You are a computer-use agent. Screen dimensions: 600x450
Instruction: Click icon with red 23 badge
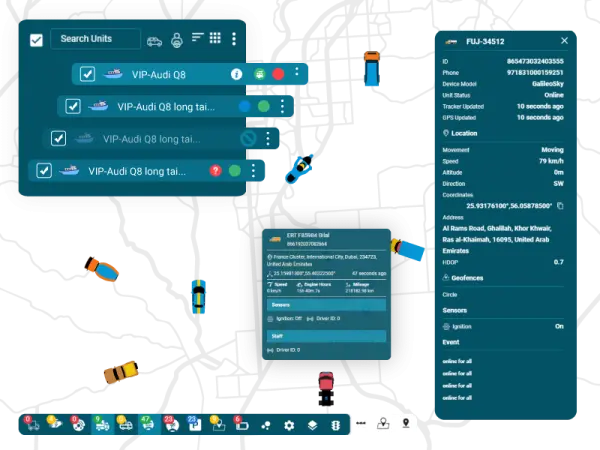(x=171, y=424)
